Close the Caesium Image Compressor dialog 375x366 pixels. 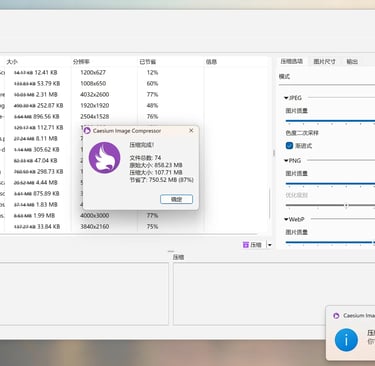point(191,130)
